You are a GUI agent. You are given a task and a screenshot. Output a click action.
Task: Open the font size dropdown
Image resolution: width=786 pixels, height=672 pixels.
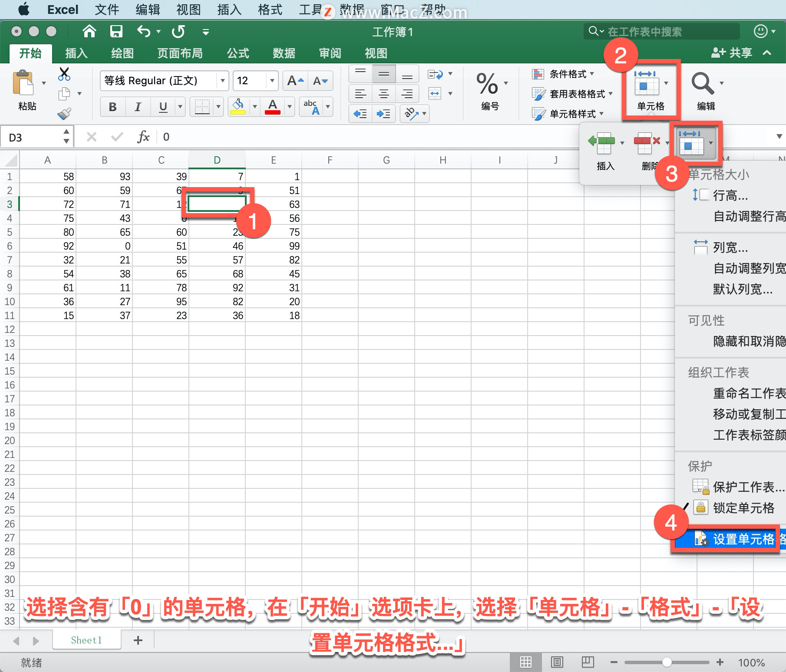tap(272, 81)
